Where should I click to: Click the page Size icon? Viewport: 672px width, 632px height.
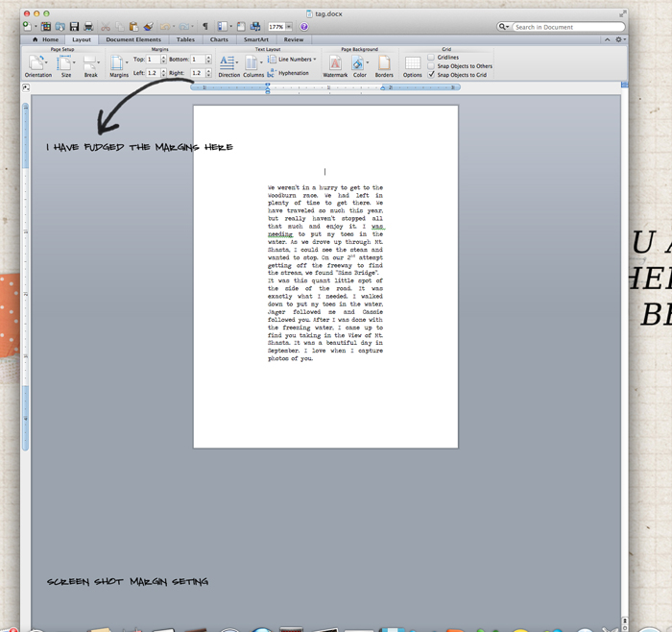(65, 63)
